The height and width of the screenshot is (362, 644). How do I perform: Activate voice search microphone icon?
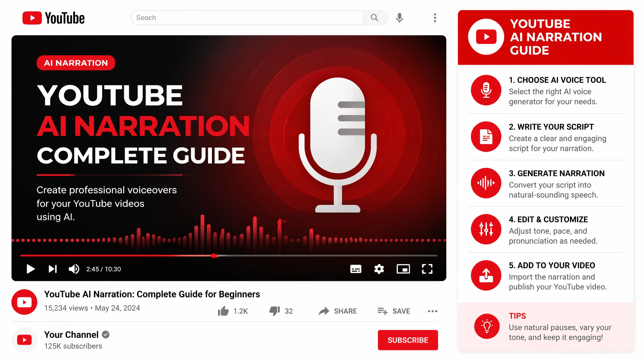pyautogui.click(x=399, y=18)
